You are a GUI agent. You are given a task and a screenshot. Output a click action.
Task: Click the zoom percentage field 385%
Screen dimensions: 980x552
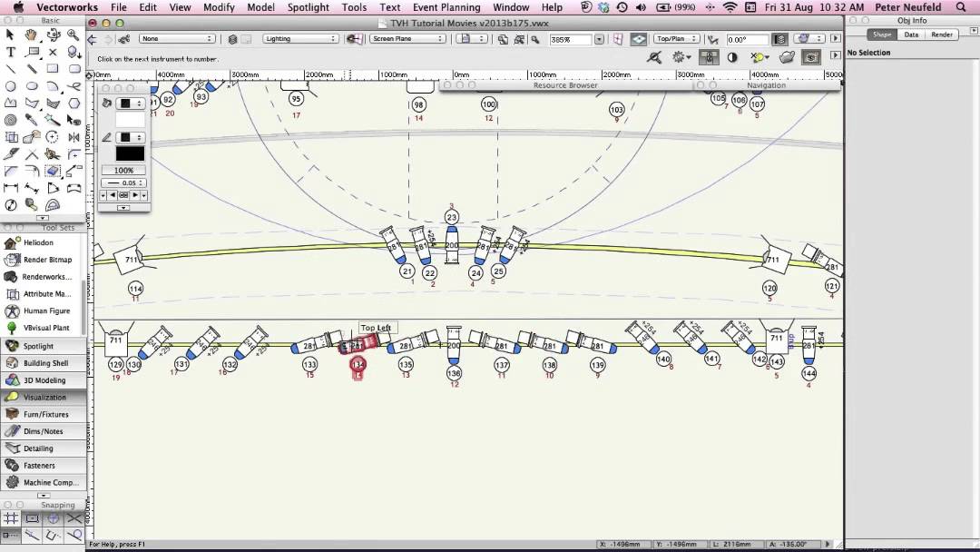click(570, 39)
